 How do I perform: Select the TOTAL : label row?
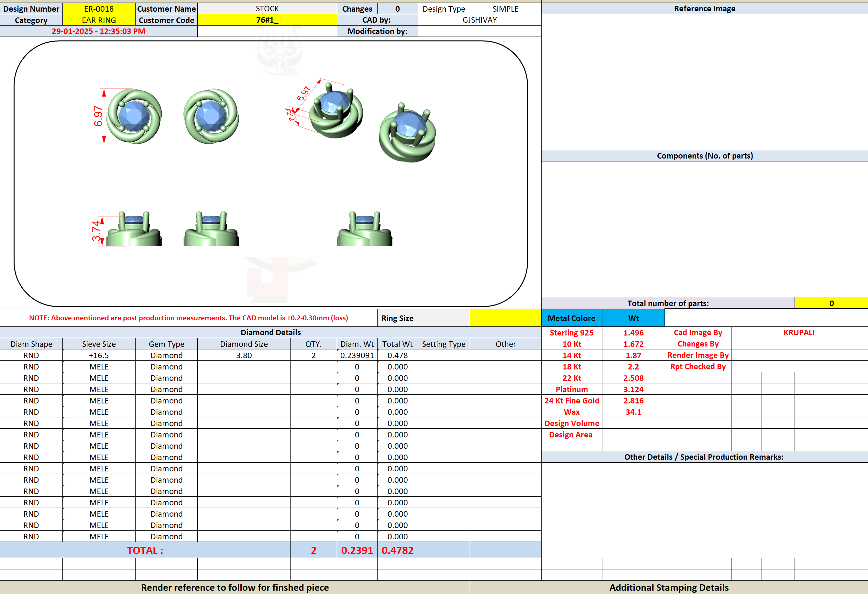tap(145, 550)
